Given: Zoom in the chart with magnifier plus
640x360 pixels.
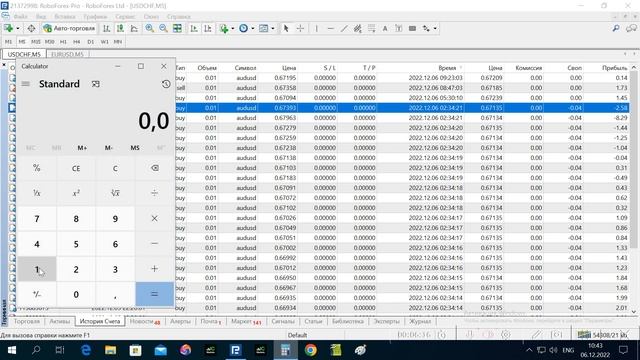Looking at the screenshot, I should click(x=149, y=28).
